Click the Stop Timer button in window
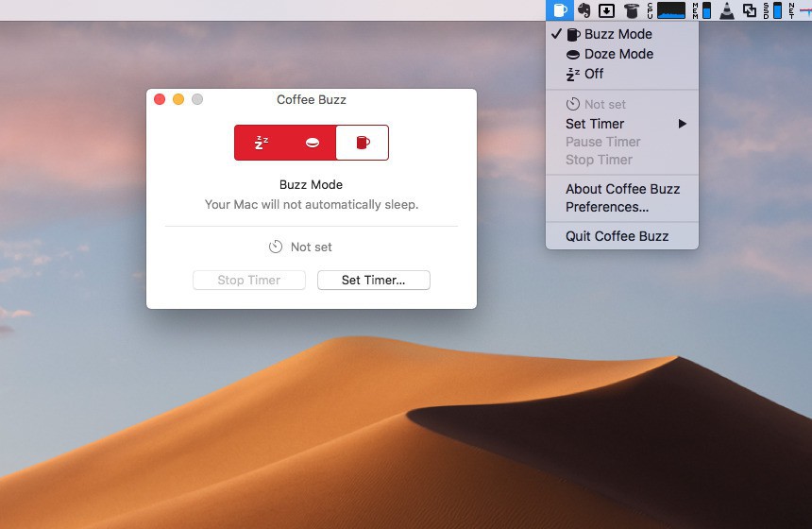This screenshot has height=529, width=812. point(249,281)
